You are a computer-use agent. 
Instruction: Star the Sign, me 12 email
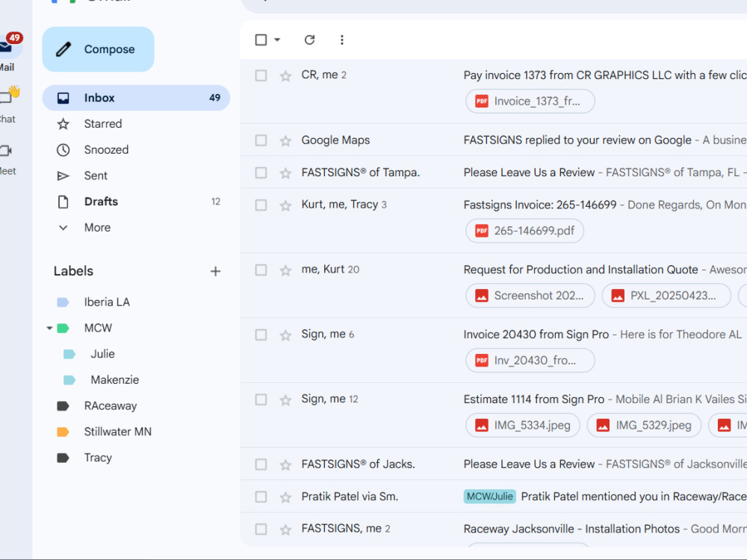click(285, 399)
